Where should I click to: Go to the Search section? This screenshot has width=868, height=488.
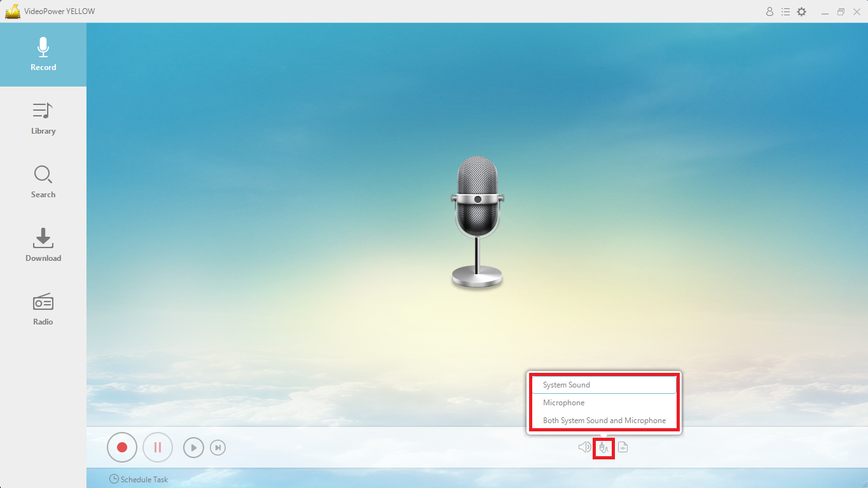(43, 182)
